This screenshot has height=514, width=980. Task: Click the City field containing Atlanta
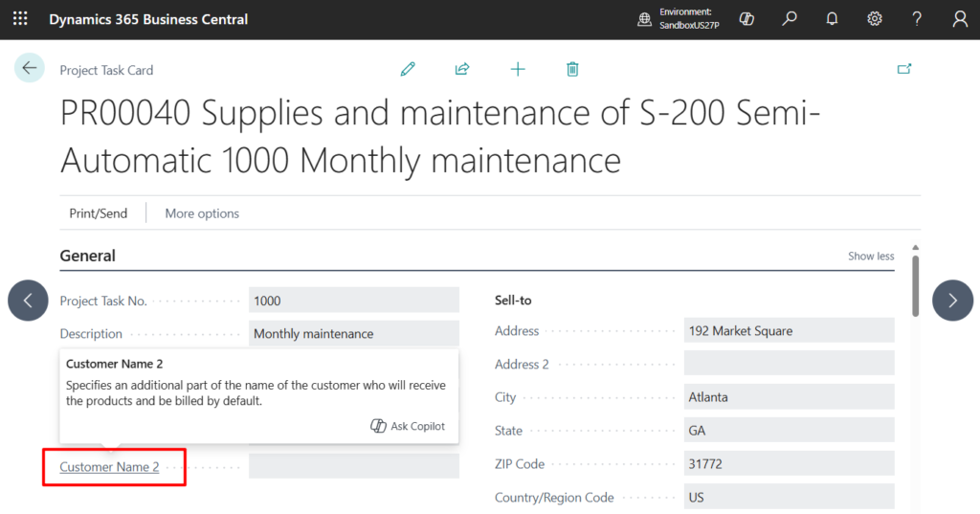[789, 397]
